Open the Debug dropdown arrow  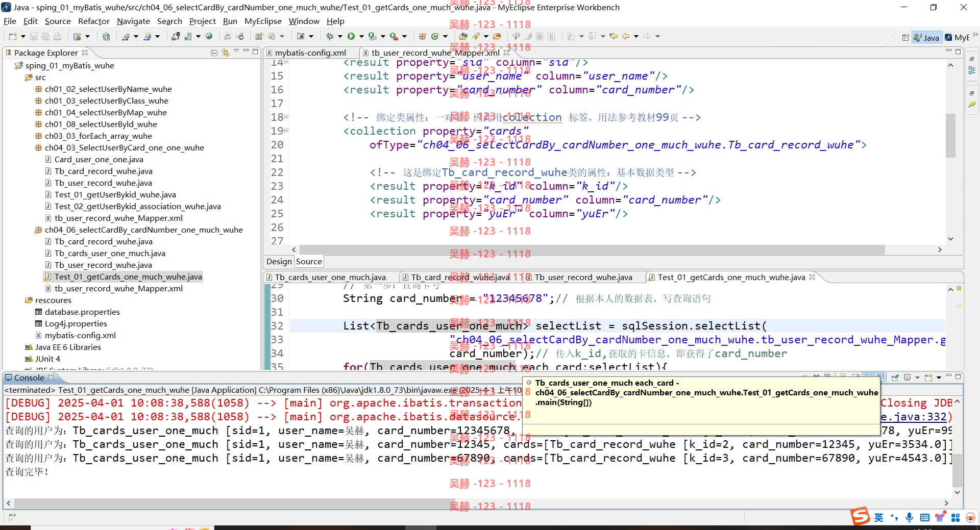[x=340, y=37]
